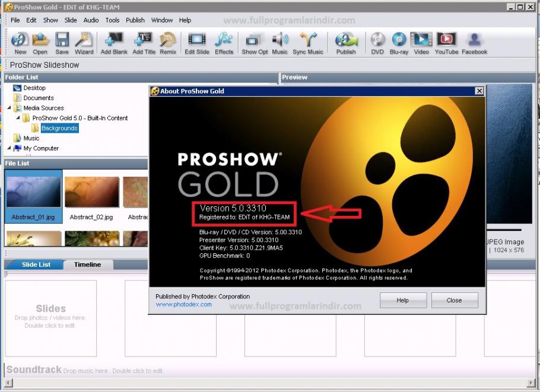Click Close button in About dialog
This screenshot has height=392, width=540.
click(455, 300)
